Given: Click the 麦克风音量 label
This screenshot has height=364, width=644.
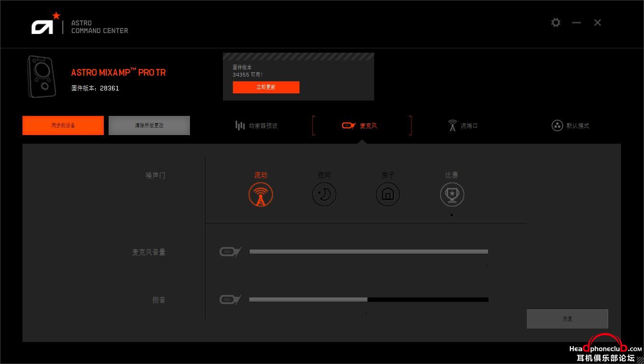Looking at the screenshot, I should pos(149,252).
